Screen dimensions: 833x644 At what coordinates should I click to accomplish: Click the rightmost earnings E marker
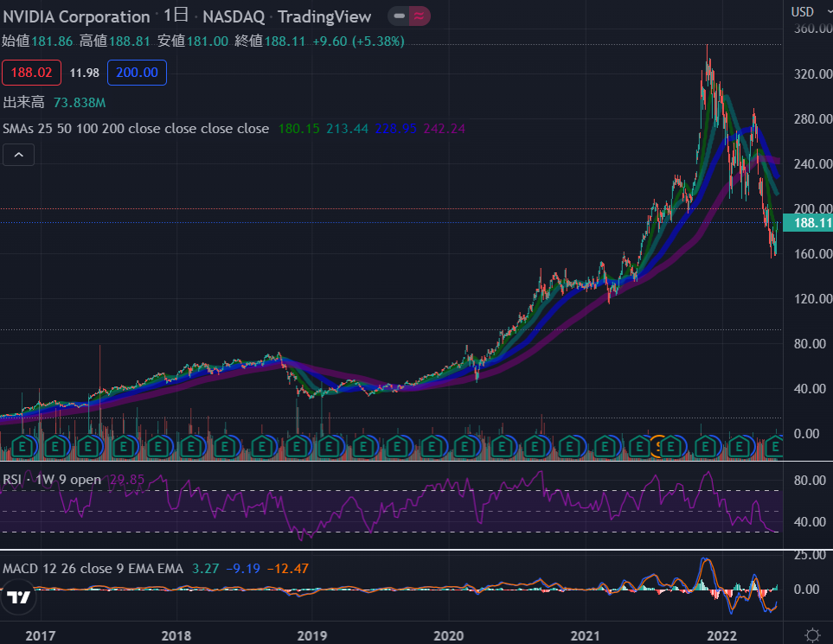[x=775, y=447]
